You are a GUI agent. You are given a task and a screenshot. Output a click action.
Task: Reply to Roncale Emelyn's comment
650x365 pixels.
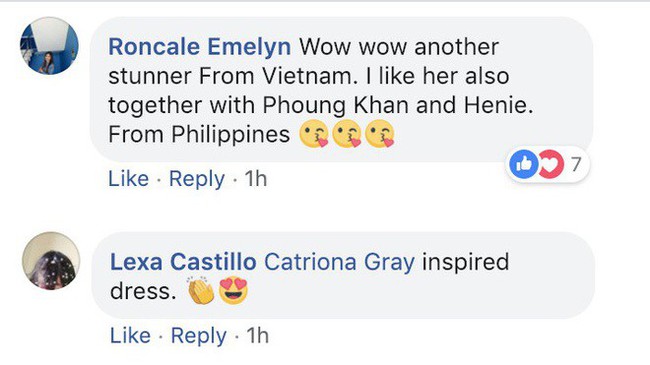coord(197,179)
